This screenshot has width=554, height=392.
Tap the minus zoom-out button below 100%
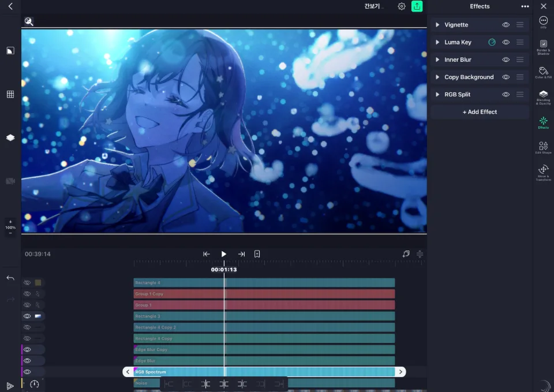[10, 233]
